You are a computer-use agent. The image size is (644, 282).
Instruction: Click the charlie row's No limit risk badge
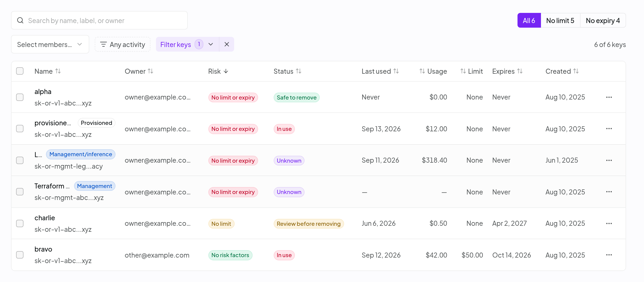coord(221,224)
